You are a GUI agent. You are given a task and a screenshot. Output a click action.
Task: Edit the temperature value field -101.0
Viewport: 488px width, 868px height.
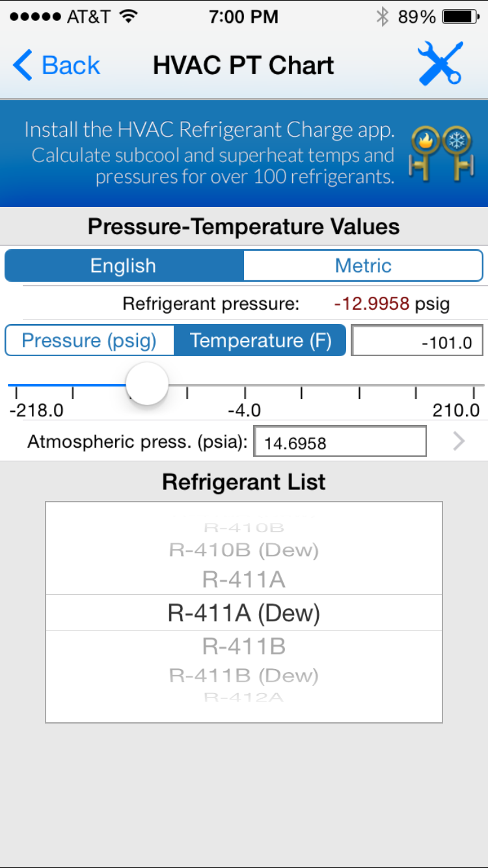(417, 341)
